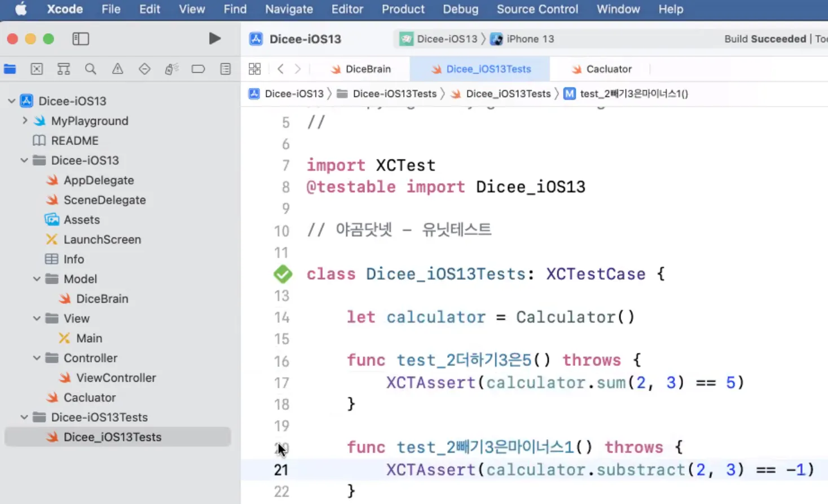Select Dicee_iOS13Tests file in the navigator
Viewport: 828px width, 504px height.
[117, 437]
